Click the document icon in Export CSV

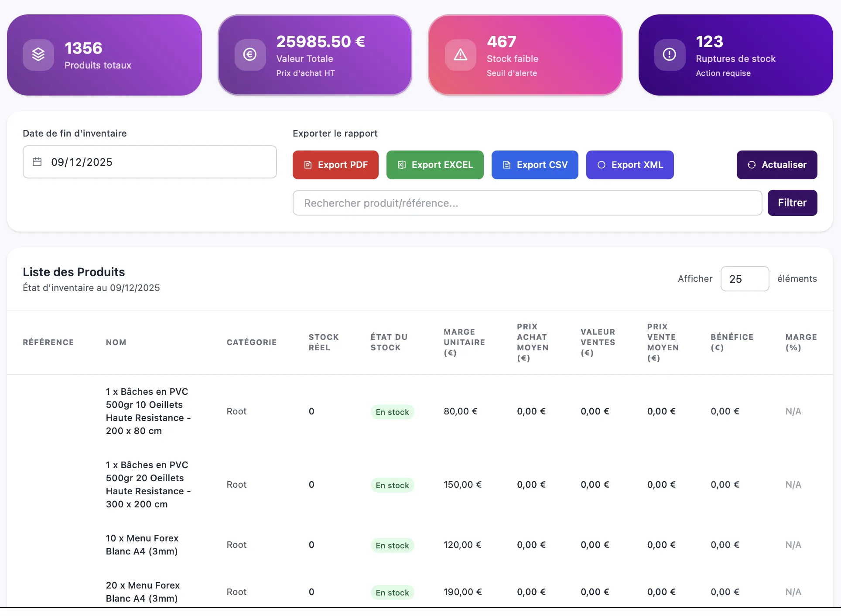coord(507,165)
